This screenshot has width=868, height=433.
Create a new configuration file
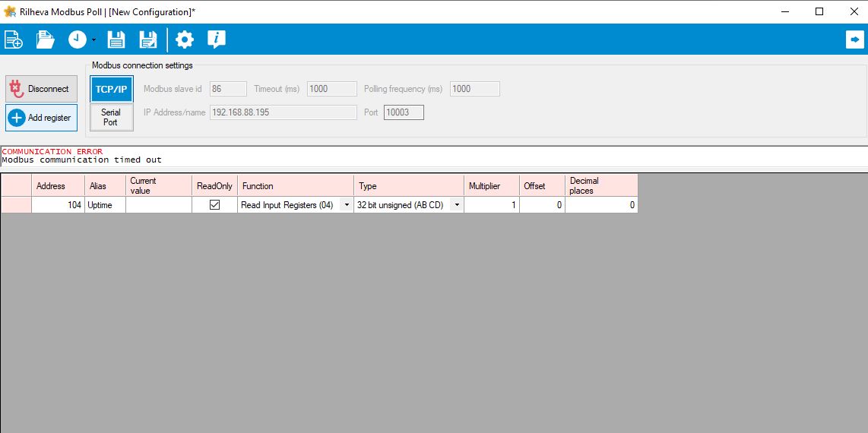pos(14,40)
